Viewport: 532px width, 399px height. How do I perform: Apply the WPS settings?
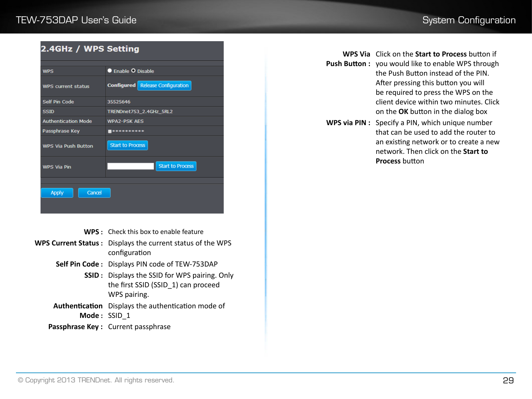57,193
